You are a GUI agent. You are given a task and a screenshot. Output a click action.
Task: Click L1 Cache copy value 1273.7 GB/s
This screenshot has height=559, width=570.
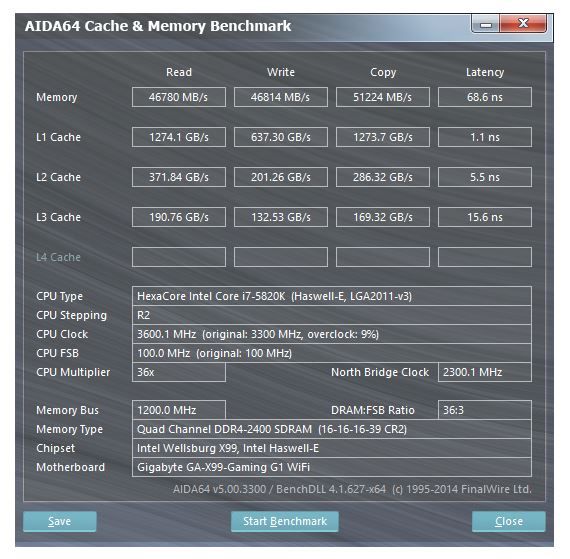[383, 137]
